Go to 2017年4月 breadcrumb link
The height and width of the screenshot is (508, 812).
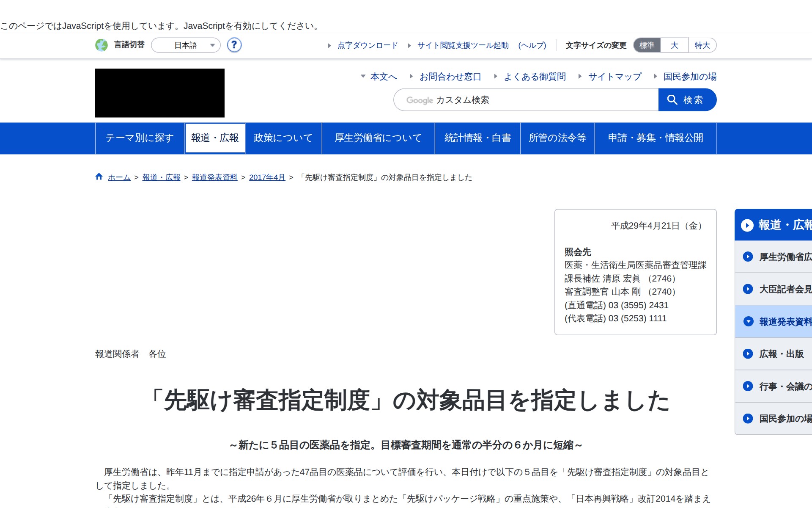pos(267,177)
